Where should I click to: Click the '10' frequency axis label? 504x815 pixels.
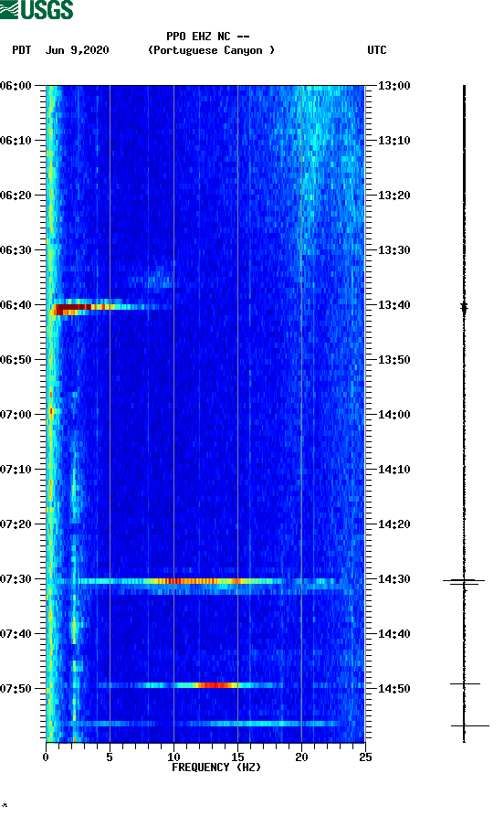click(x=173, y=757)
